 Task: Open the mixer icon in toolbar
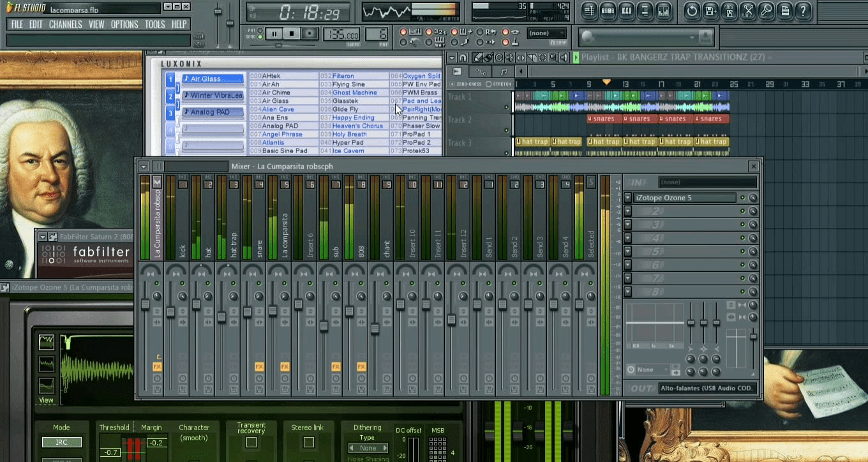click(664, 11)
